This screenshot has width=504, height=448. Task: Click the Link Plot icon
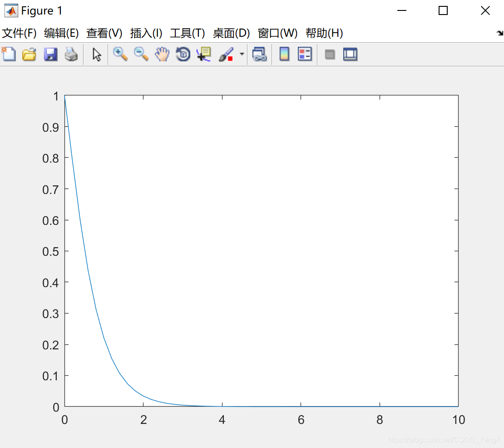[260, 55]
